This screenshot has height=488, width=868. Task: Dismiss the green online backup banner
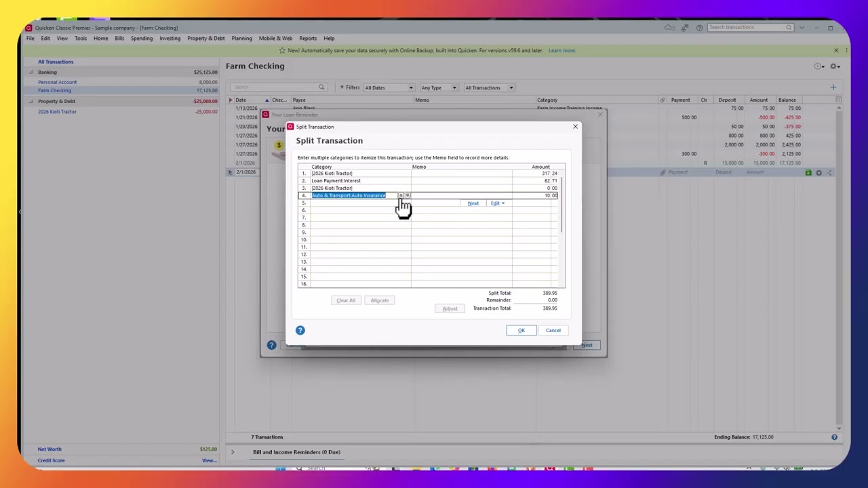click(x=836, y=50)
